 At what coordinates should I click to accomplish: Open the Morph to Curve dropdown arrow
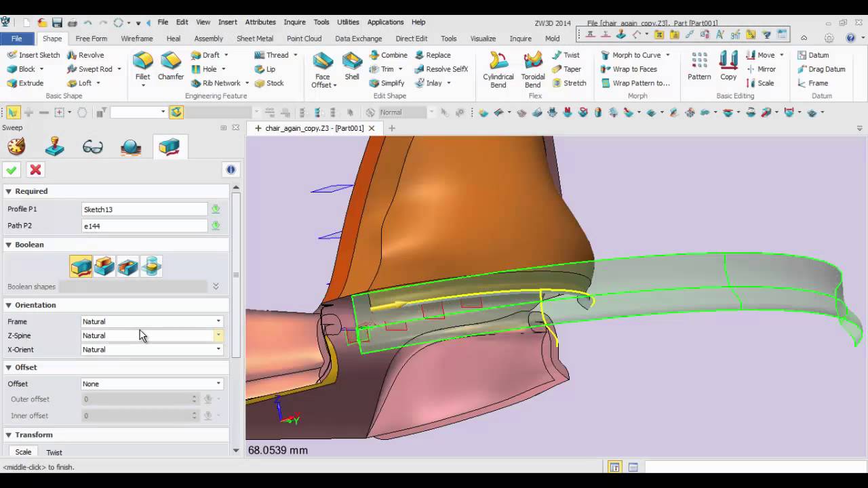coord(667,55)
